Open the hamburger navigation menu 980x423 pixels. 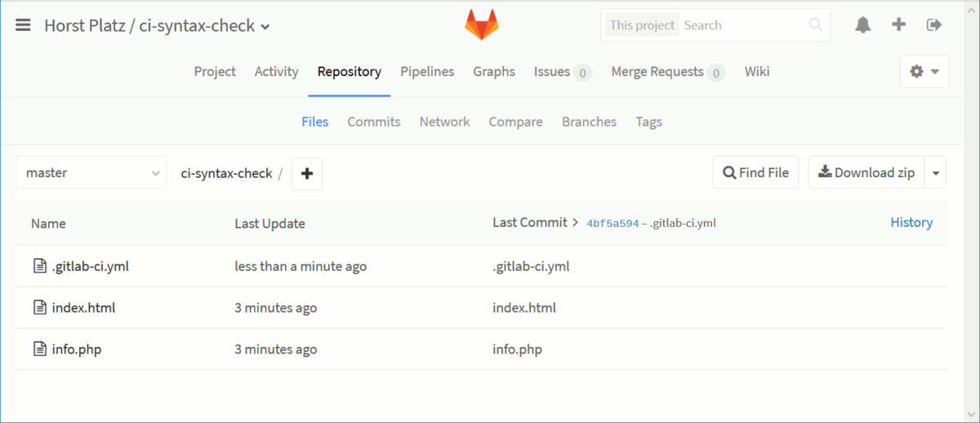[23, 25]
